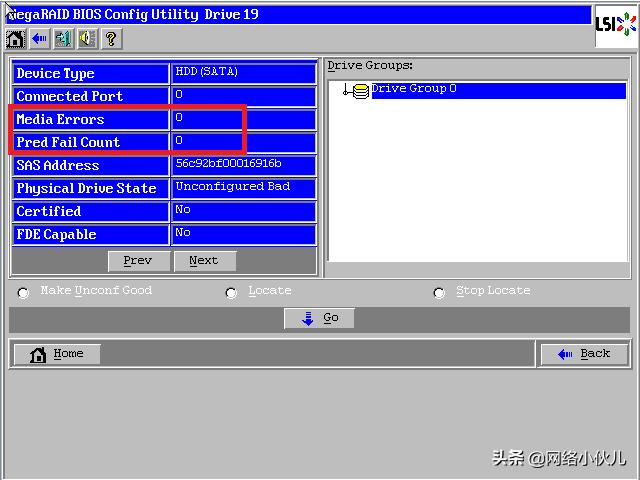The width and height of the screenshot is (640, 480).
Task: Click the Back button at the bottom
Action: (584, 354)
